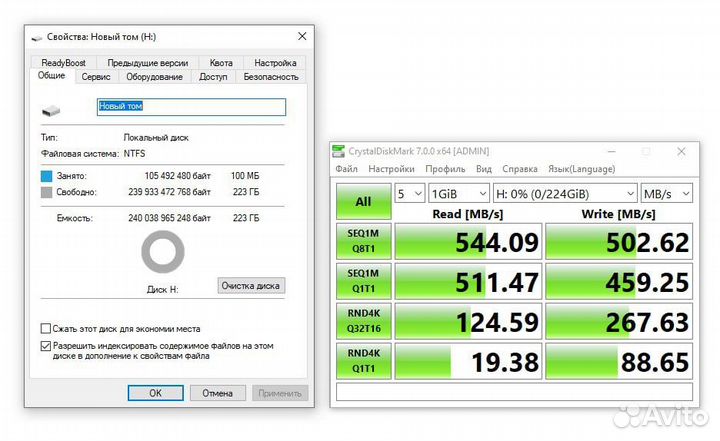Viewport: 720px width, 441px height.
Task: Switch to the Настройка tab
Action: (x=275, y=62)
